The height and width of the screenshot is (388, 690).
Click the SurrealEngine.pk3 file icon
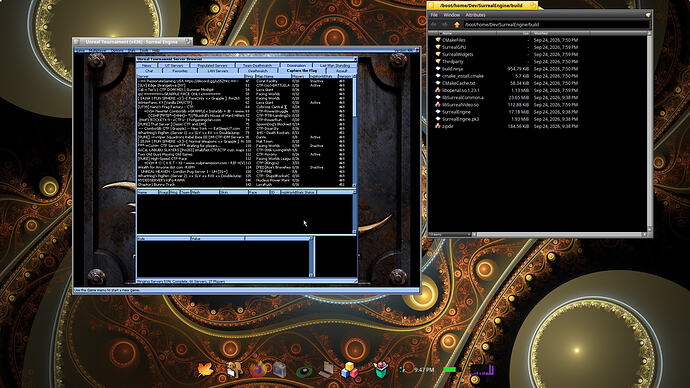point(438,119)
